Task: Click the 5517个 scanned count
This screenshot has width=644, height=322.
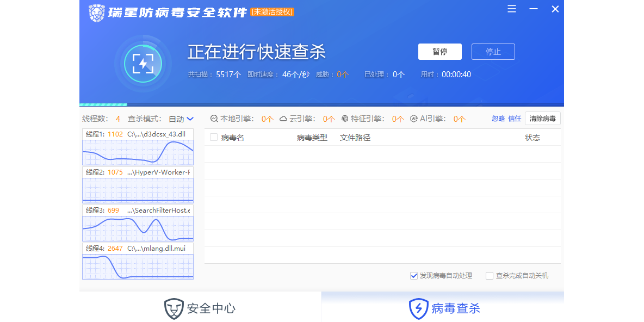Action: 228,75
